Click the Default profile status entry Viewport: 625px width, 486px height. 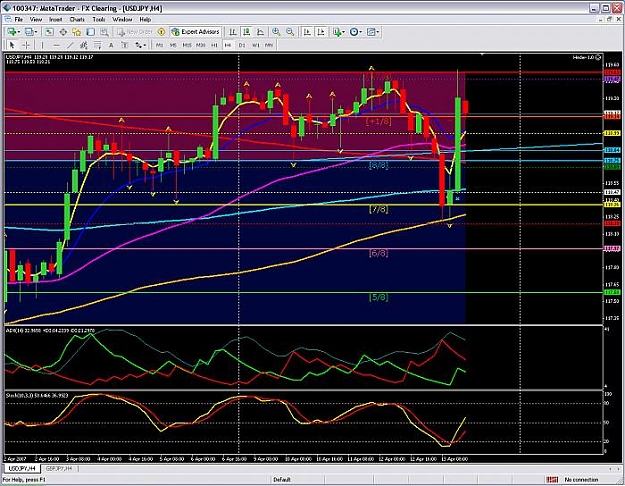(x=282, y=480)
